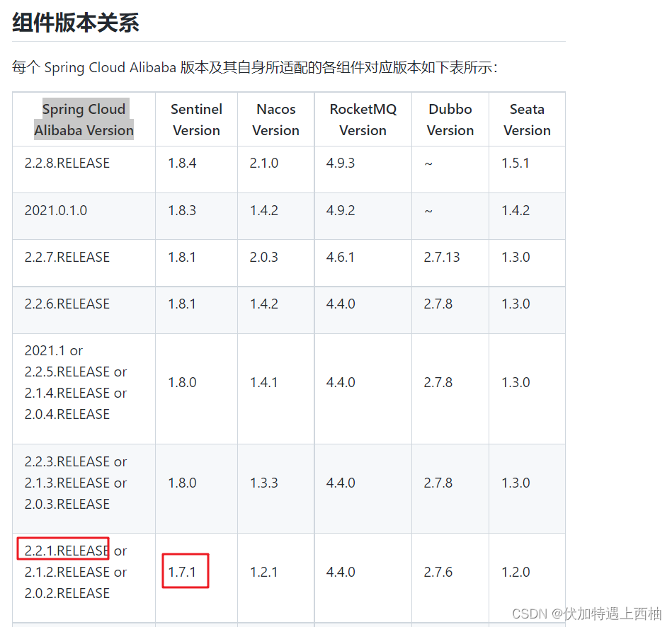Click Dubbo value 2.7.6

click(x=438, y=573)
